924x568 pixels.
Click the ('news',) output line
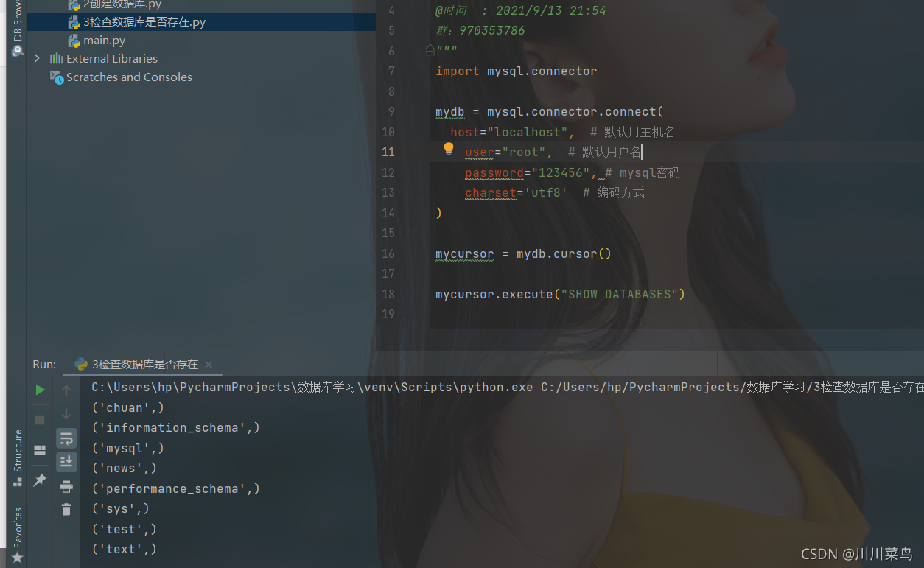pyautogui.click(x=124, y=468)
